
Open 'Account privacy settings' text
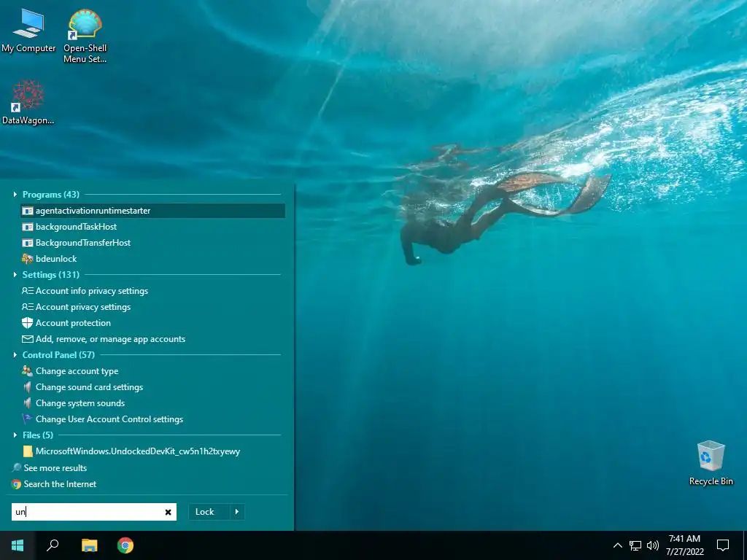click(83, 307)
